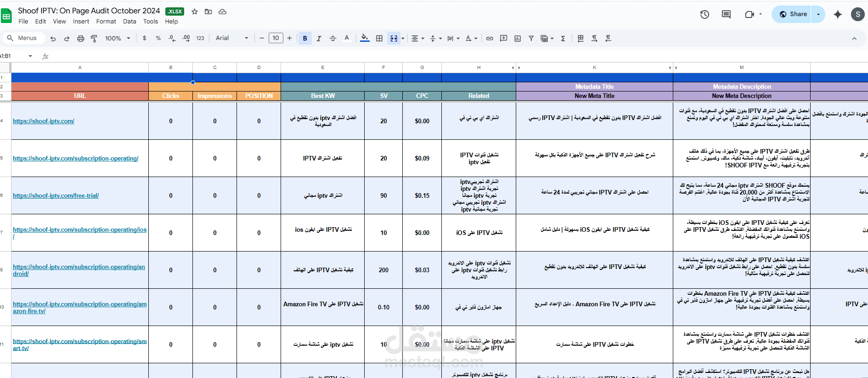Open Name box dropdown arrow
The width and height of the screenshot is (868, 378).
click(x=30, y=56)
